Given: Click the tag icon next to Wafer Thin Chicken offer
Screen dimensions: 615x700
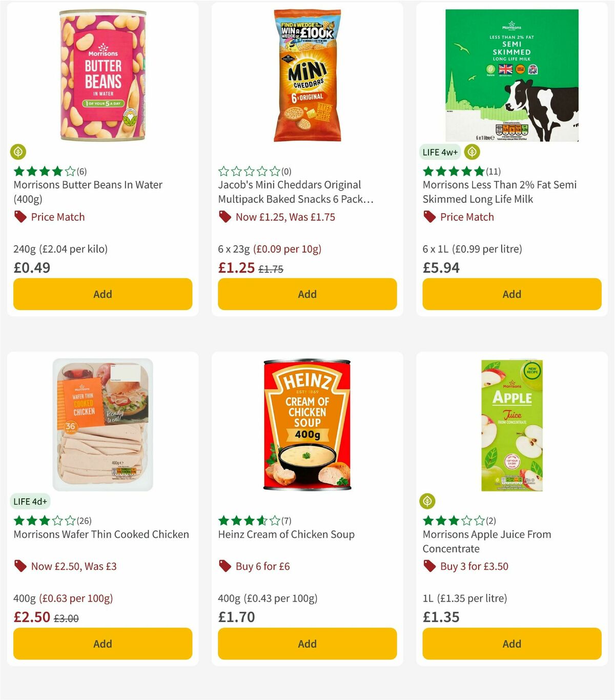Looking at the screenshot, I should pos(19,566).
